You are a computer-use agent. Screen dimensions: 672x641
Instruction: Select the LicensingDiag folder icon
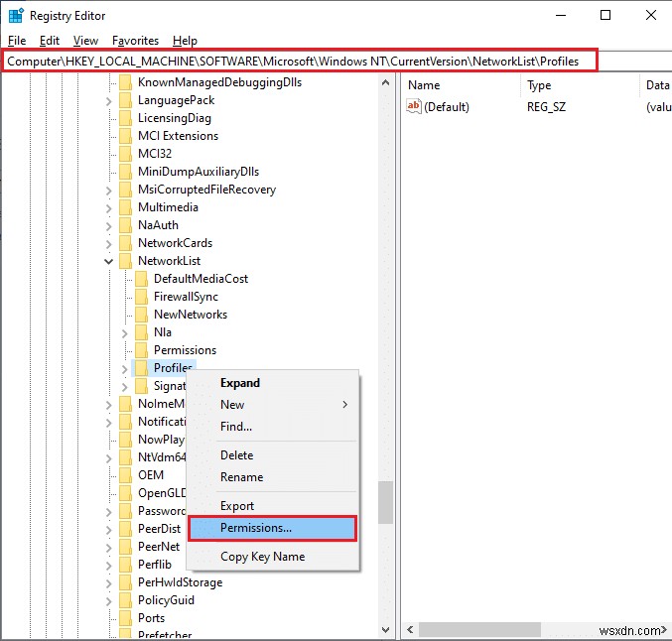click(126, 118)
